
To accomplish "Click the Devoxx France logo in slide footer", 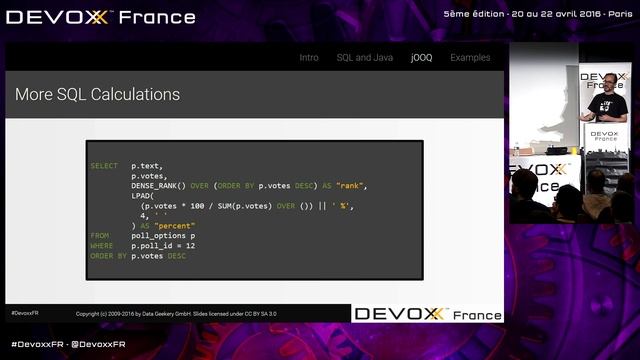I will pos(428,314).
